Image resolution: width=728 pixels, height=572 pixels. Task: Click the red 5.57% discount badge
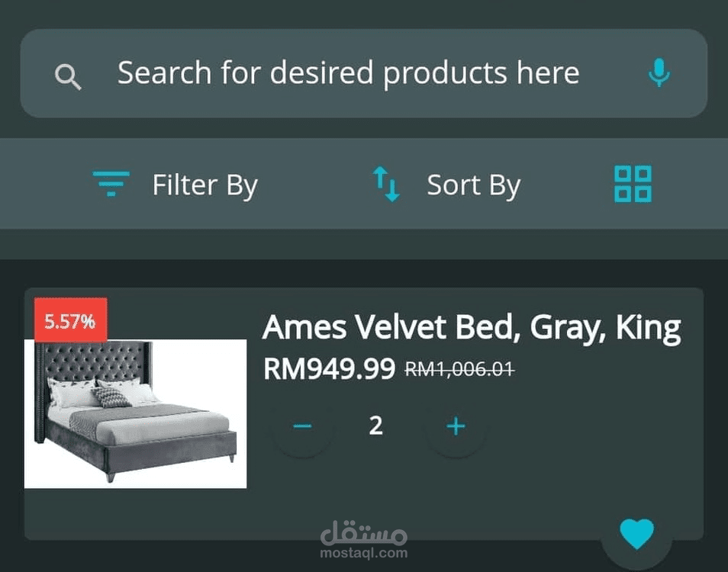(70, 321)
